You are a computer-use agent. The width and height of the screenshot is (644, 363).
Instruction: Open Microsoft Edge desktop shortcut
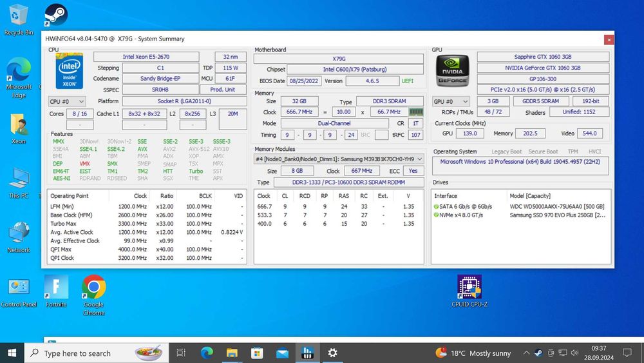point(19,77)
